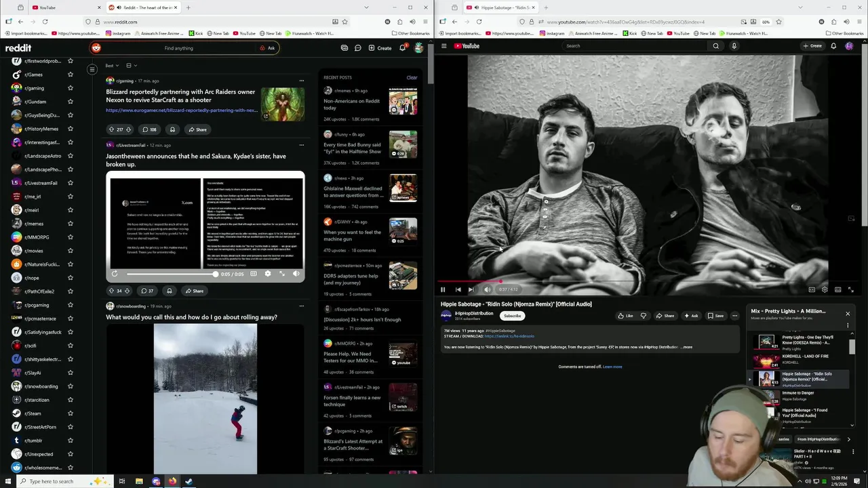Toggle favorite star for r/MMORPG
868x488 pixels.
[x=70, y=237]
